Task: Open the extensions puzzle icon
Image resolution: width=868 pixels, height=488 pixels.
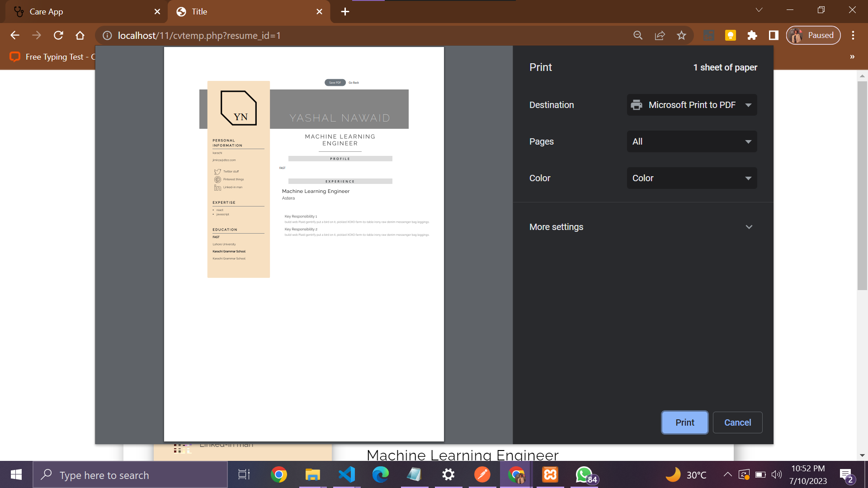Action: click(752, 35)
